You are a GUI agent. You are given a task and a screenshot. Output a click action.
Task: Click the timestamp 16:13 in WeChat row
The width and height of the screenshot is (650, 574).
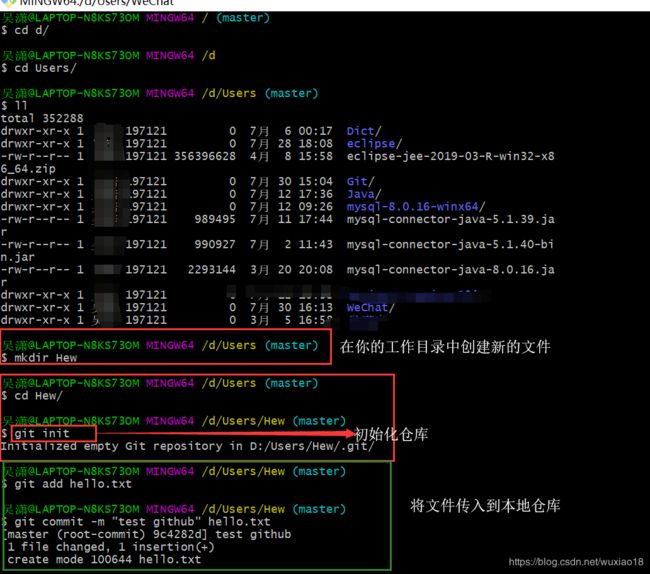point(315,308)
